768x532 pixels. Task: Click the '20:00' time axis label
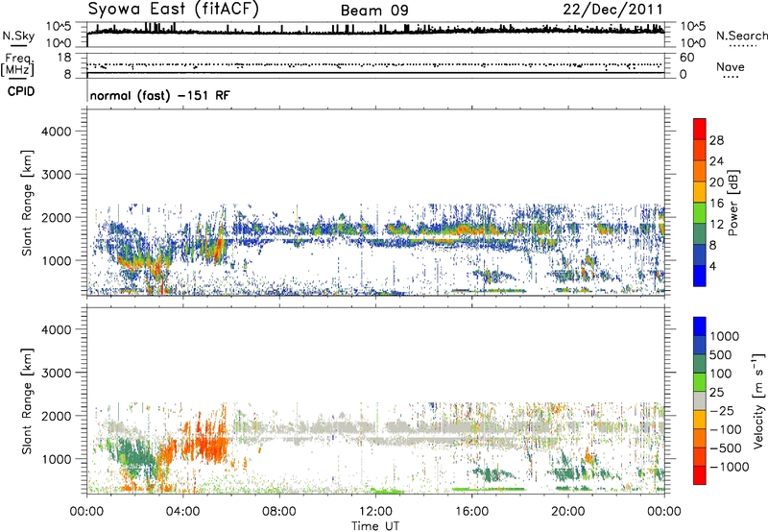(567, 512)
